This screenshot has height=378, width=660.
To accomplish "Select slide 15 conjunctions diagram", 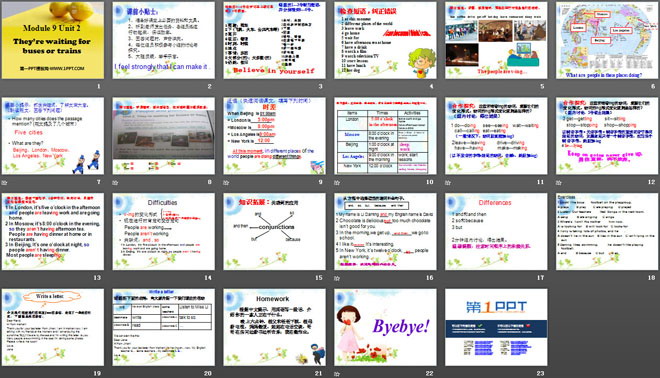I will coord(274,232).
